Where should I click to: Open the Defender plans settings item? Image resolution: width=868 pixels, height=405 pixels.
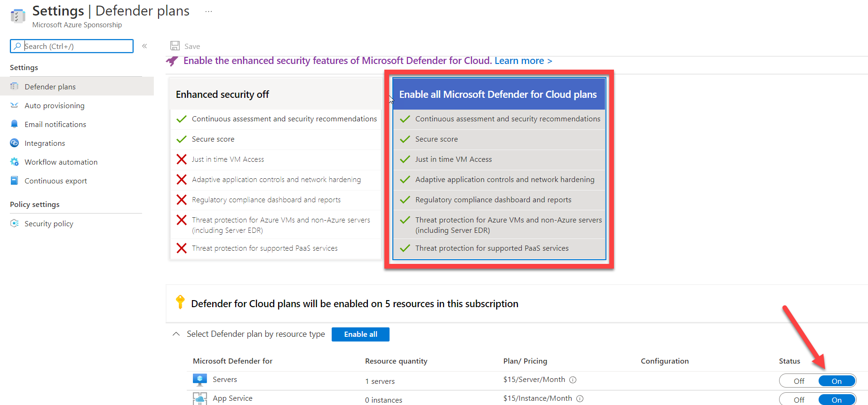click(77, 87)
